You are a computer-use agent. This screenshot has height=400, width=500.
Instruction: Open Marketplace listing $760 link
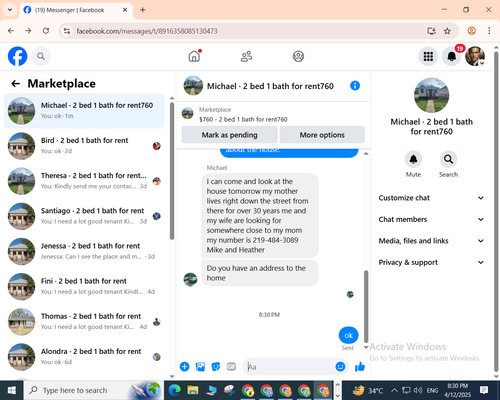243,119
